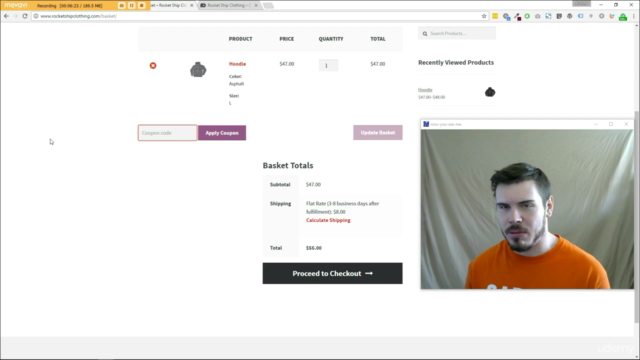The height and width of the screenshot is (360, 640).
Task: Open the Chrome three-dot menu
Action: pos(634,16)
